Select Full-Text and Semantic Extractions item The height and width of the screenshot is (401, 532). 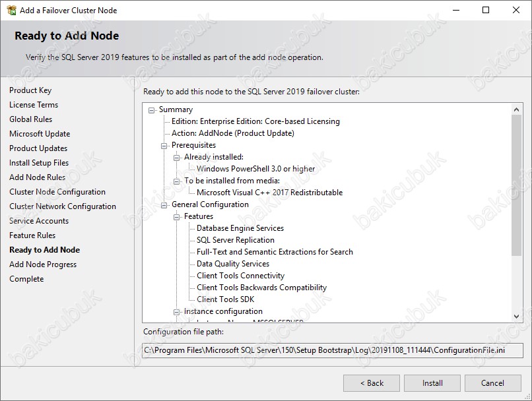point(275,252)
